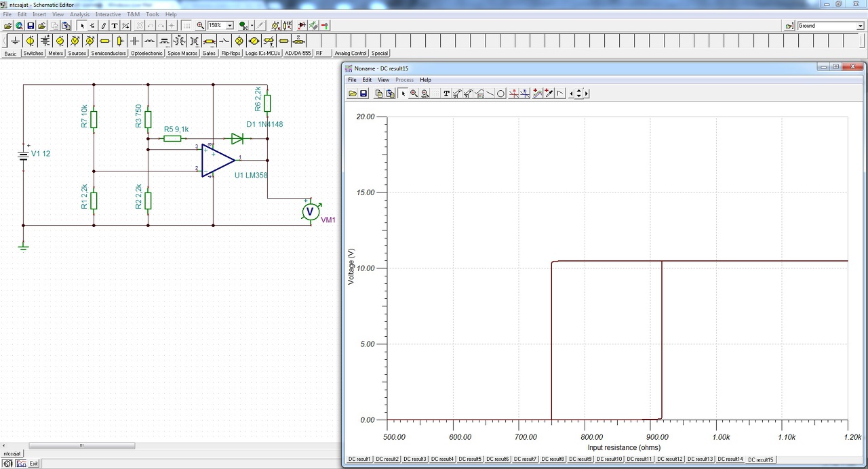Switch to the Spice Macros tab
The height and width of the screenshot is (469, 868).
182,53
